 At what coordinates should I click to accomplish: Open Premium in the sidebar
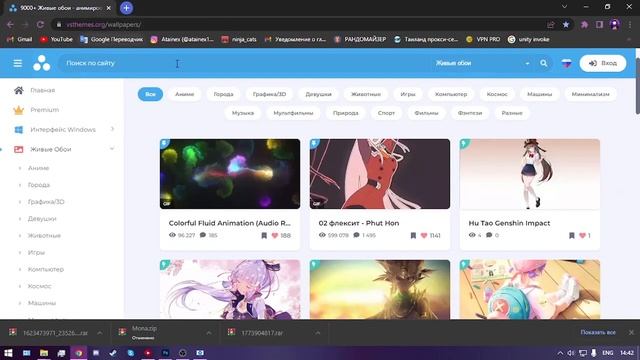tap(44, 110)
